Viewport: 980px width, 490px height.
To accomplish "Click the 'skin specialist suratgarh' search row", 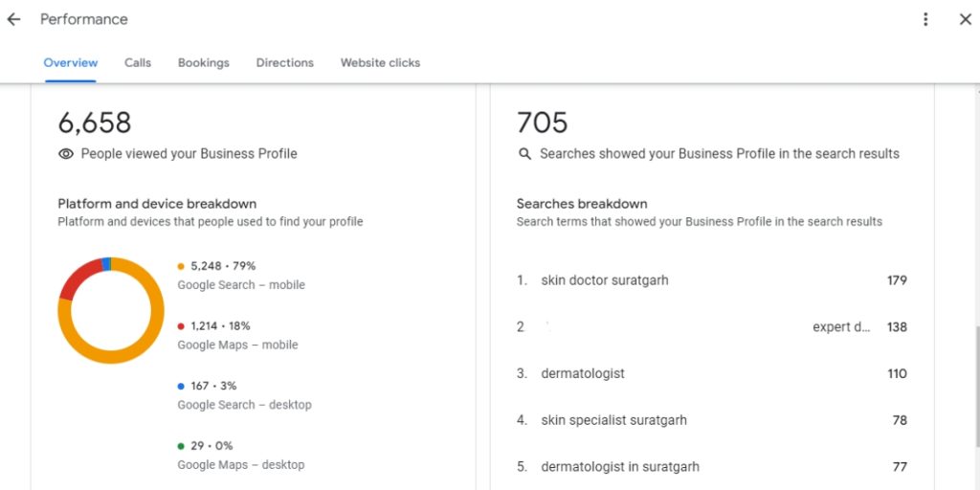I will (x=613, y=420).
